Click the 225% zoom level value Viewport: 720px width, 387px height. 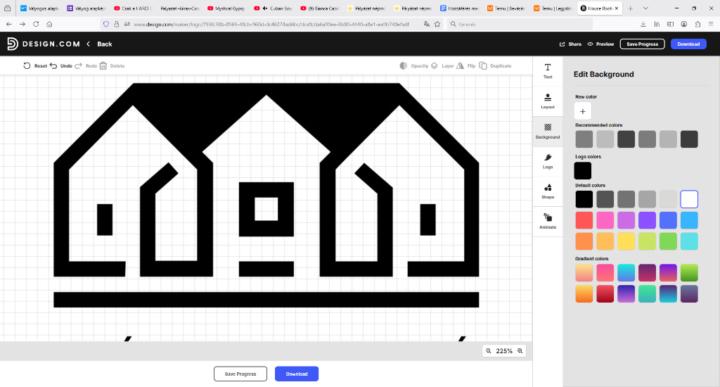504,351
